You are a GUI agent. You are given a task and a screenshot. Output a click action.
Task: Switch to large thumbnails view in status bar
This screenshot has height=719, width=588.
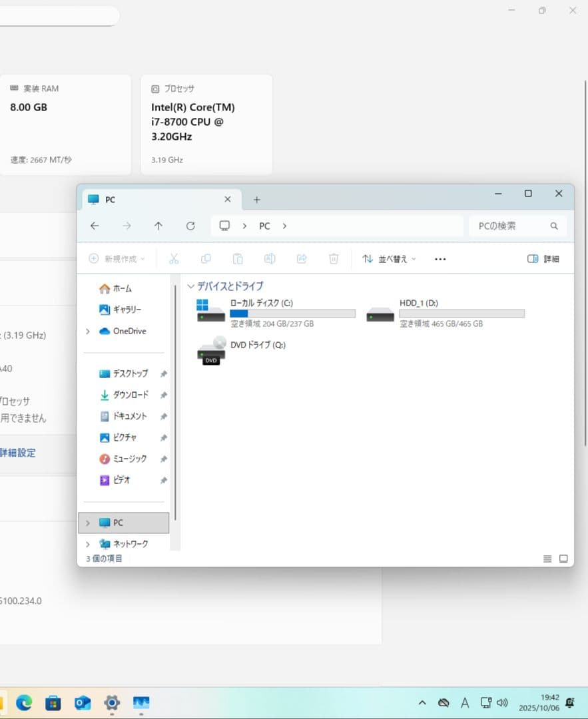coord(563,558)
